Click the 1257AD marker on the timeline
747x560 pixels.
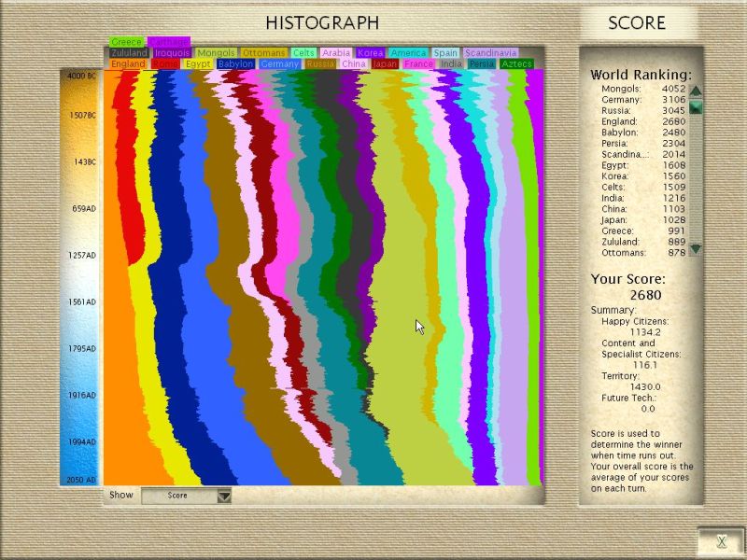84,255
